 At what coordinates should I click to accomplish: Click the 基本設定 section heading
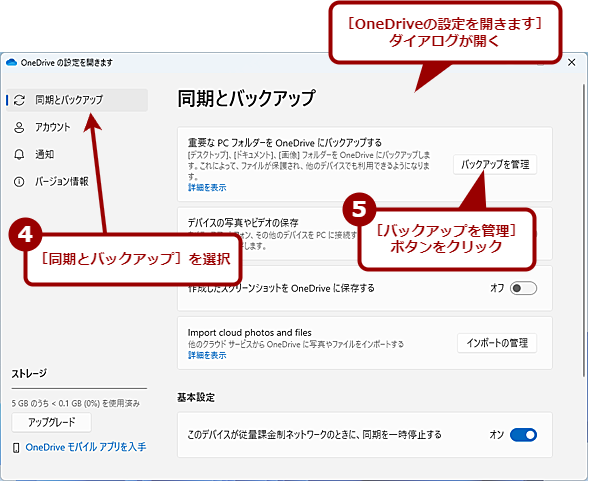pyautogui.click(x=196, y=397)
